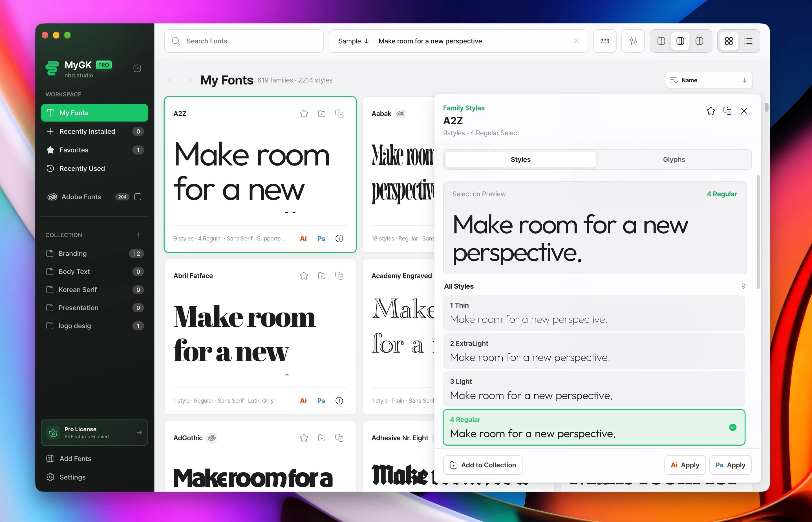Open the filter sliders settings icon
This screenshot has width=812, height=522.
click(633, 41)
